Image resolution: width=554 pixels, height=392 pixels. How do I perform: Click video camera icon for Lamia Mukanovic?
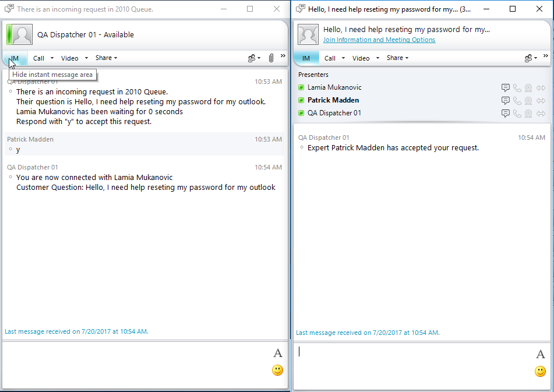pos(528,87)
